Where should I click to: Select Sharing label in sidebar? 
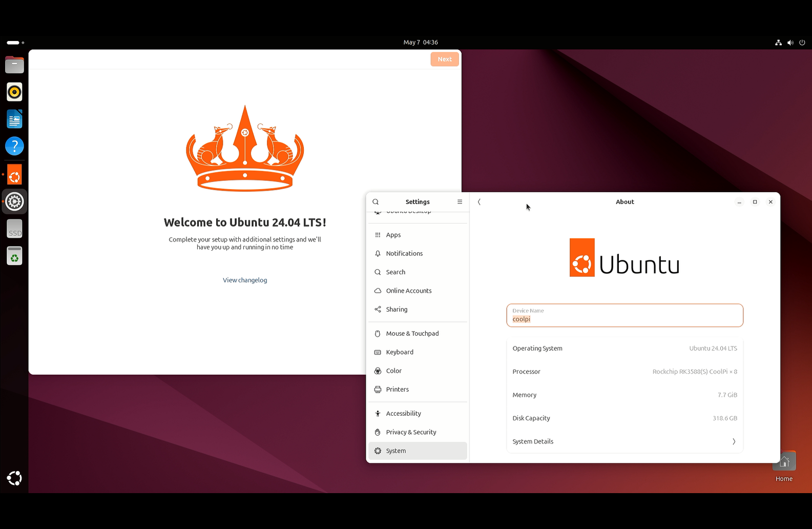[x=397, y=310]
